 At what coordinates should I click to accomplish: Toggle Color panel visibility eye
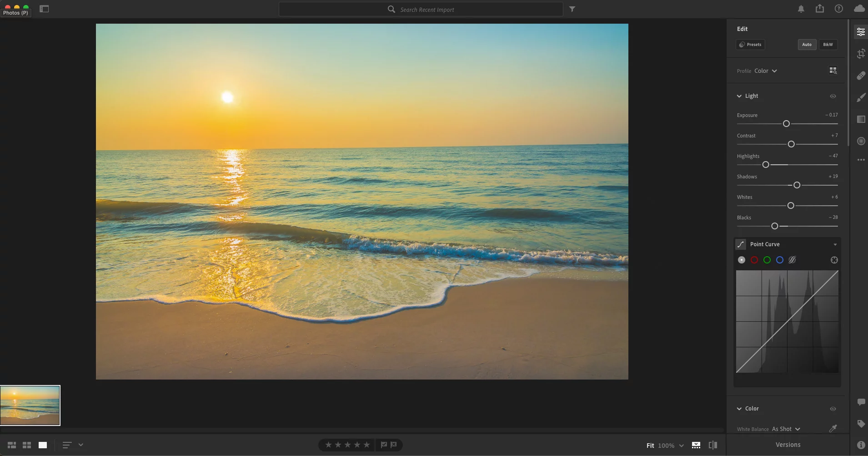click(833, 409)
